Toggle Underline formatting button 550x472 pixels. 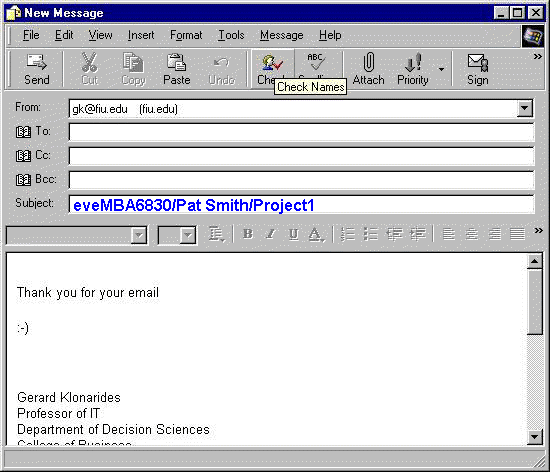(294, 234)
